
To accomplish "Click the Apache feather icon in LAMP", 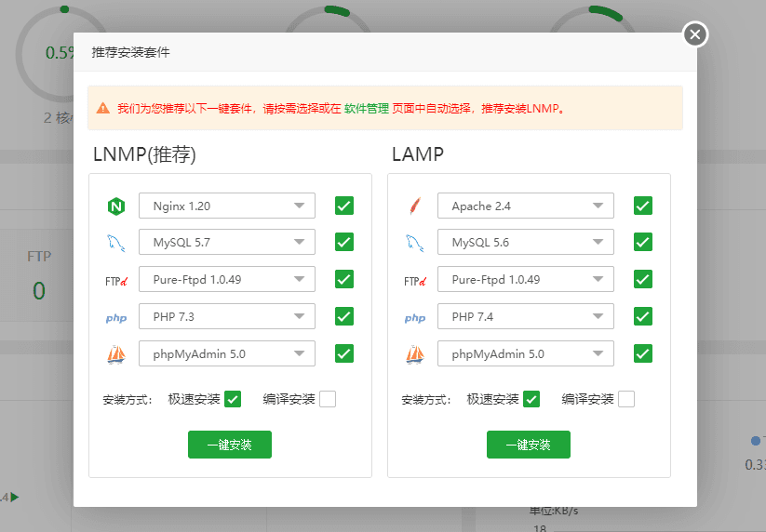I will (415, 206).
